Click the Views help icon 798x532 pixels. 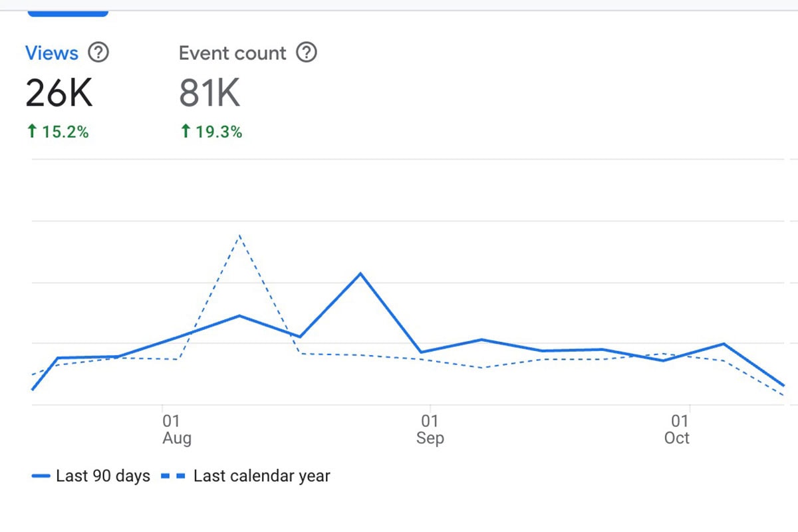[98, 53]
